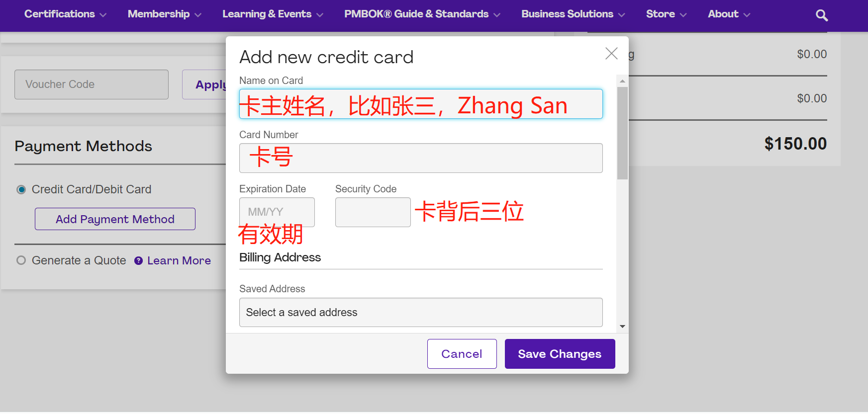Expand the Learning & Events menu

coord(273,14)
